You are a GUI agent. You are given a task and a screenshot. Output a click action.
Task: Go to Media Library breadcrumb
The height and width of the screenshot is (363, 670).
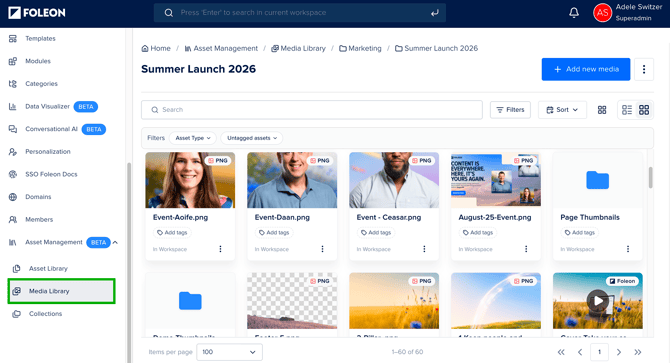tap(298, 48)
